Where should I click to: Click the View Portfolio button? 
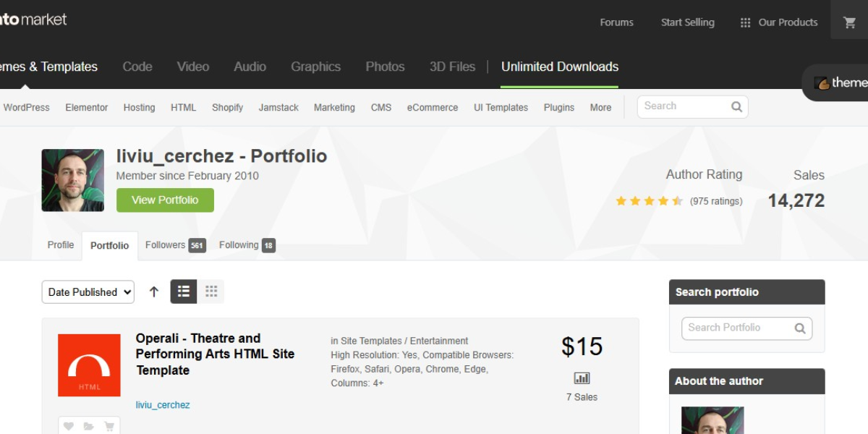point(165,200)
